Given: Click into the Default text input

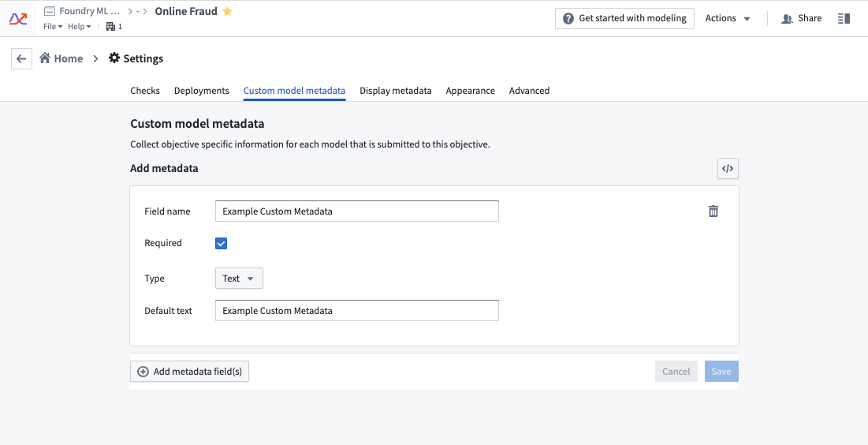Looking at the screenshot, I should point(357,310).
